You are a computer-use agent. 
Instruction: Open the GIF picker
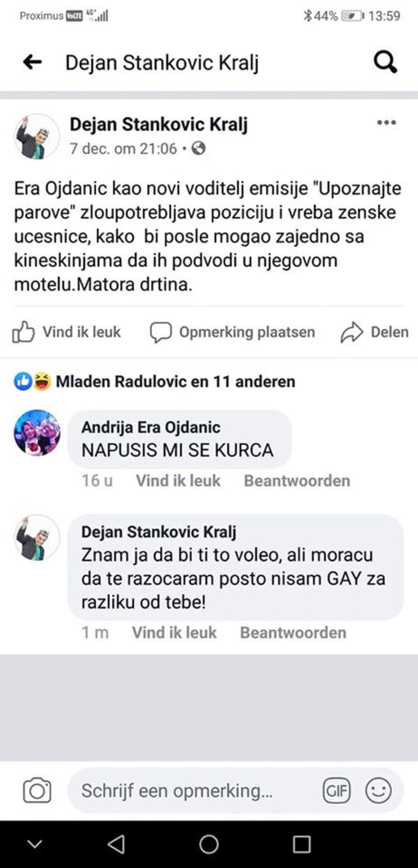336,790
